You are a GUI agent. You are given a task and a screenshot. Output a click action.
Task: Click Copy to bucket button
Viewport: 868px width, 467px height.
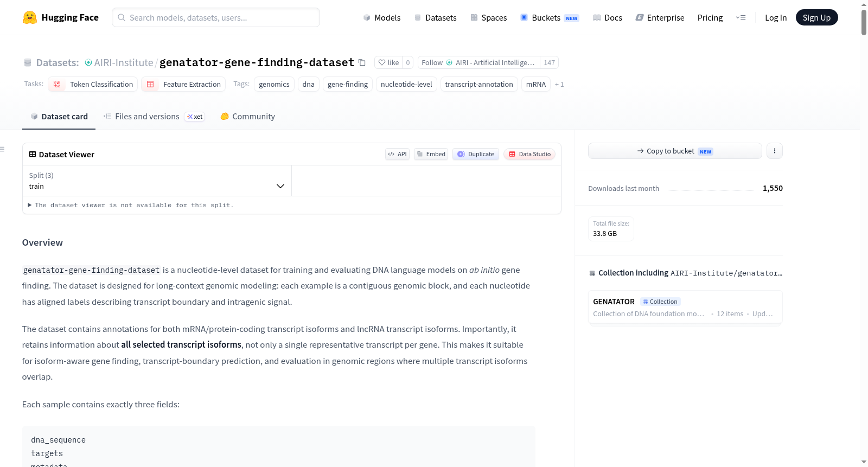coord(675,151)
